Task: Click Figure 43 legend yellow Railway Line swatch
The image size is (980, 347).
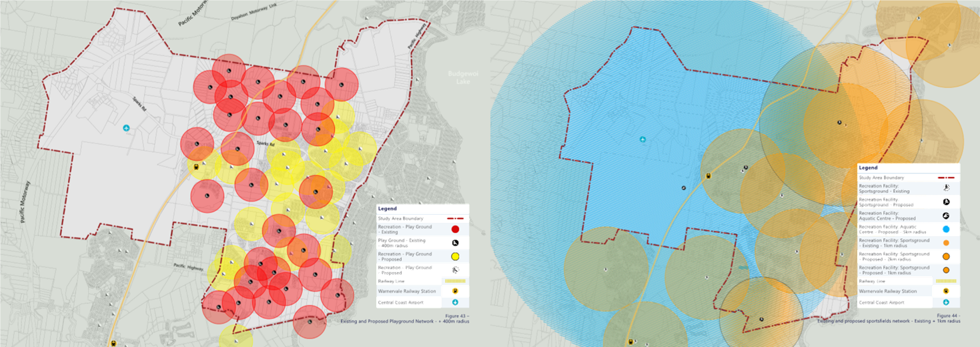Action: point(455,281)
